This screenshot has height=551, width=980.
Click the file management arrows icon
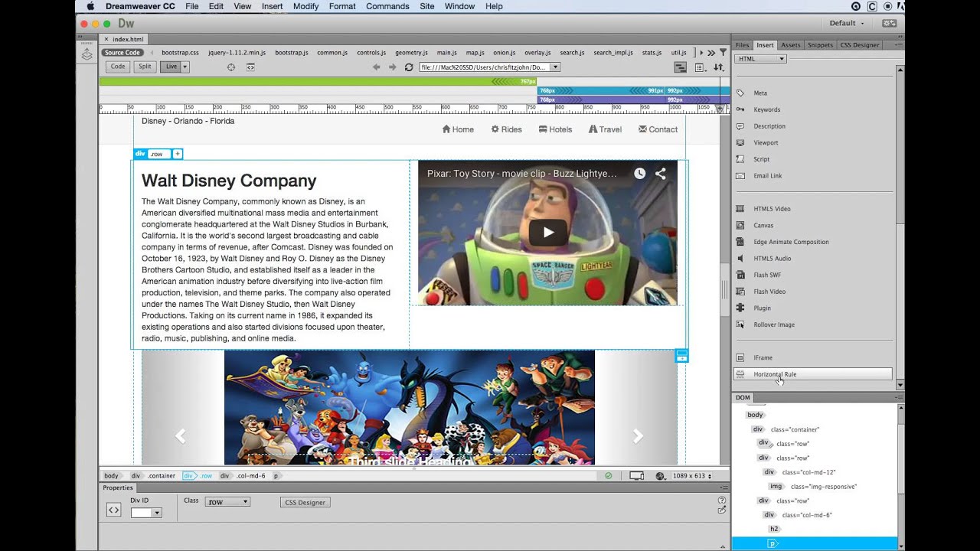(718, 67)
